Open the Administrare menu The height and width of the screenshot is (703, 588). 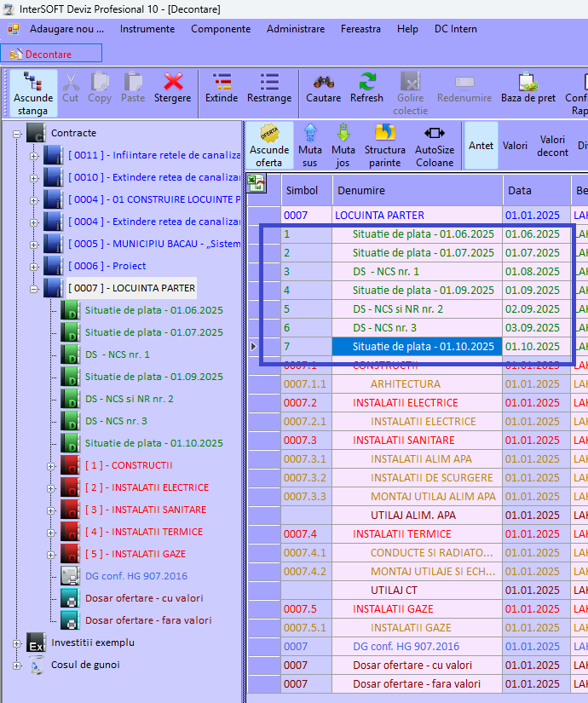(295, 28)
